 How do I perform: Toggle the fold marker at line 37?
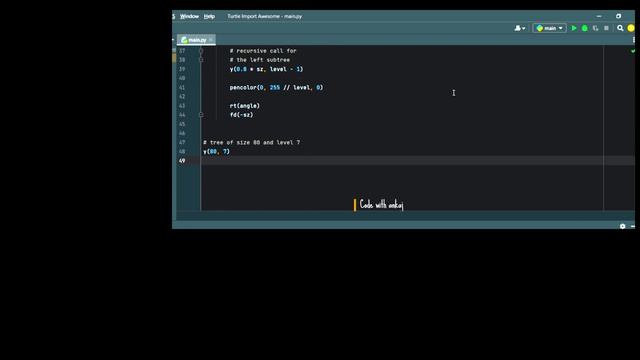tap(201, 51)
